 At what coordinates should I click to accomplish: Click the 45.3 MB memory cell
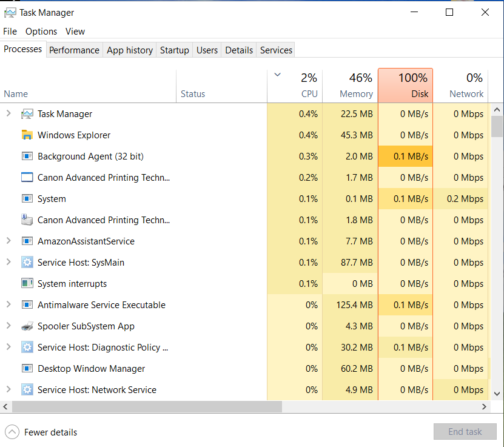[350, 135]
